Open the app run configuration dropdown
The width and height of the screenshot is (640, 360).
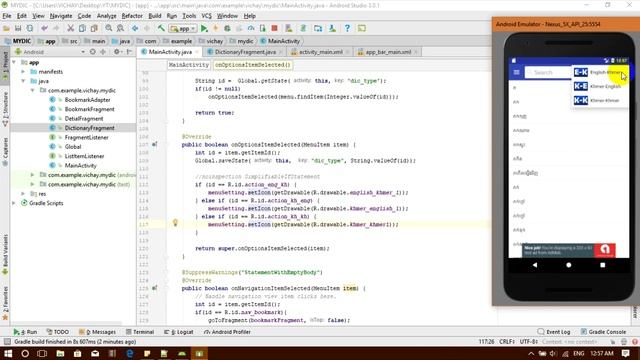click(x=183, y=29)
